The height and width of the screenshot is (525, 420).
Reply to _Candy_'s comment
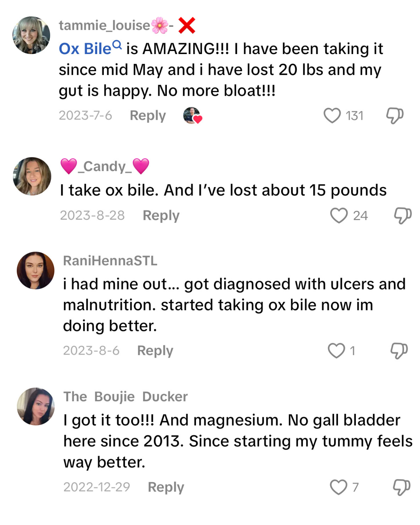coord(161,215)
